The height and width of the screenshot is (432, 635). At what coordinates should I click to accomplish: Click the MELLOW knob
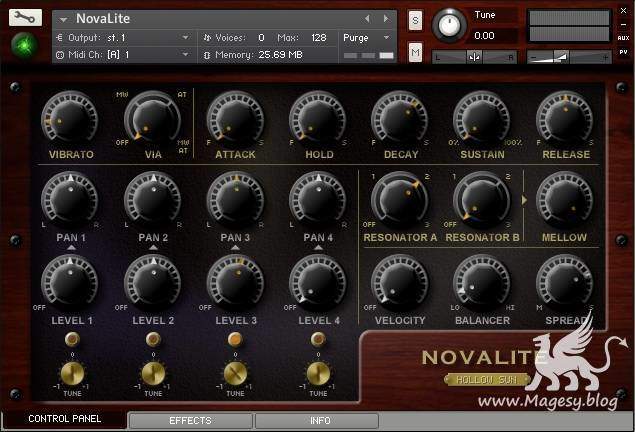pos(565,200)
